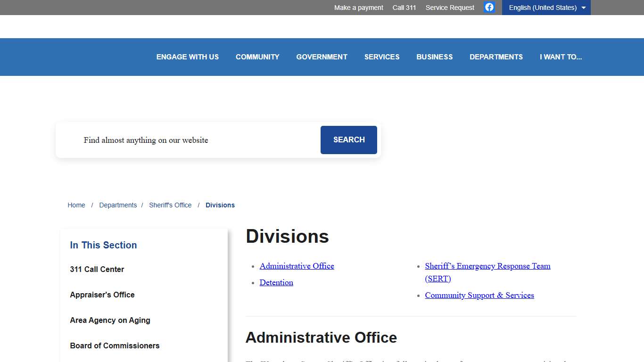Open the Make a payment link

click(x=358, y=8)
